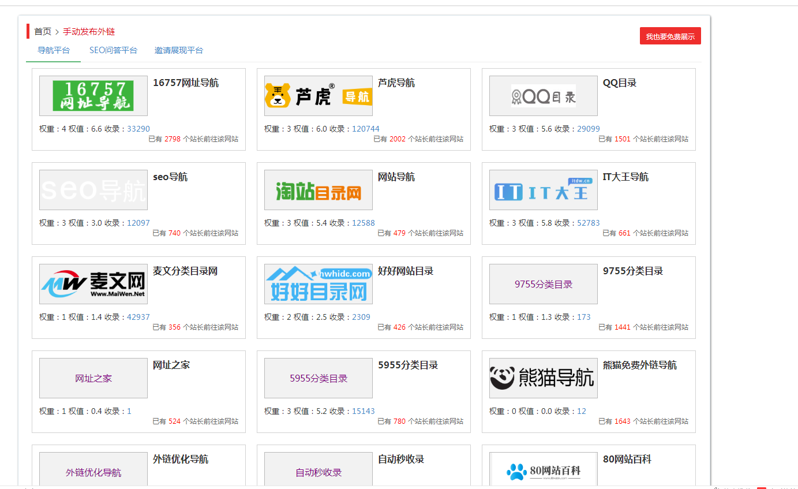Open the 80网站百科 paw logo thumbnail
Viewport: 798px width, 489px height.
coord(543,469)
